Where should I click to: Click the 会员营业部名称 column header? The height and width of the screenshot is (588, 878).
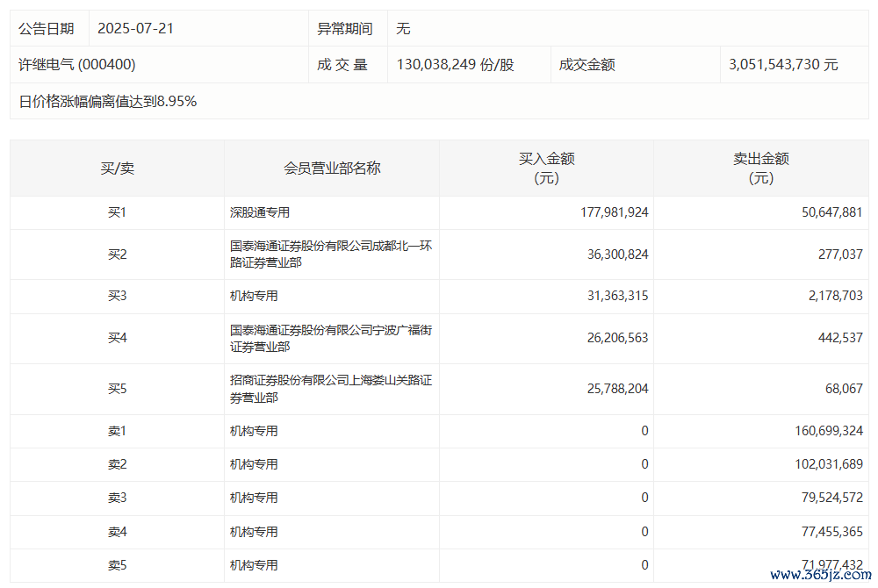coord(332,168)
